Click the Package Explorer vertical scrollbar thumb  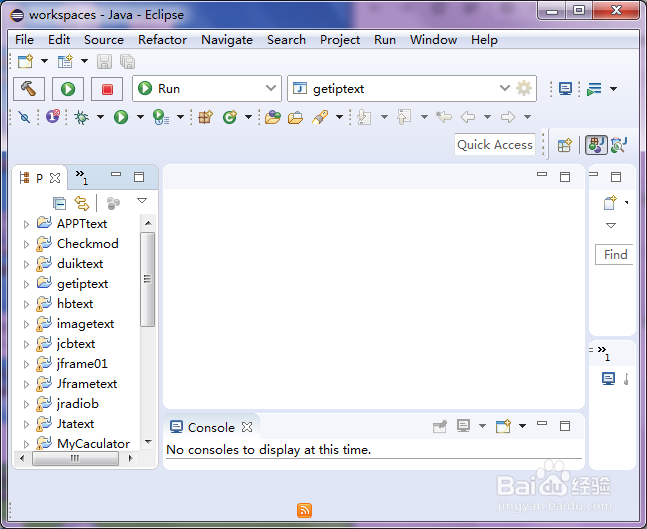click(x=147, y=279)
